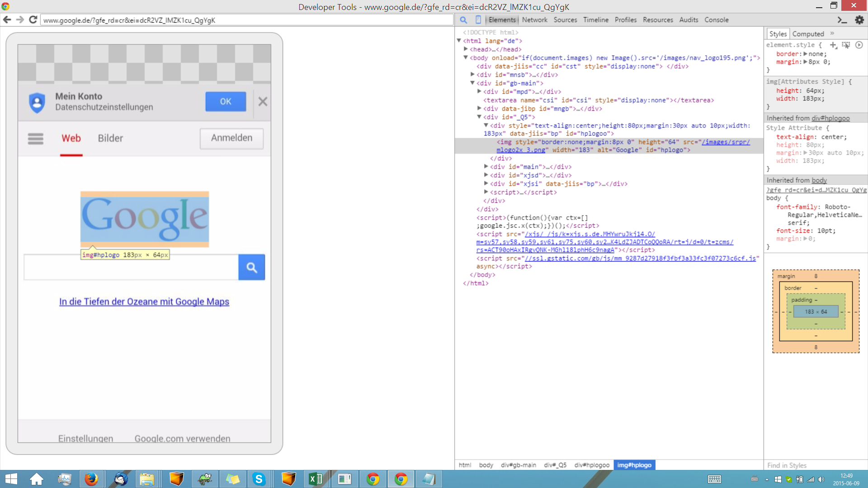Image resolution: width=868 pixels, height=488 pixels.
Task: Open Thunderbird from taskbar
Action: (x=120, y=479)
